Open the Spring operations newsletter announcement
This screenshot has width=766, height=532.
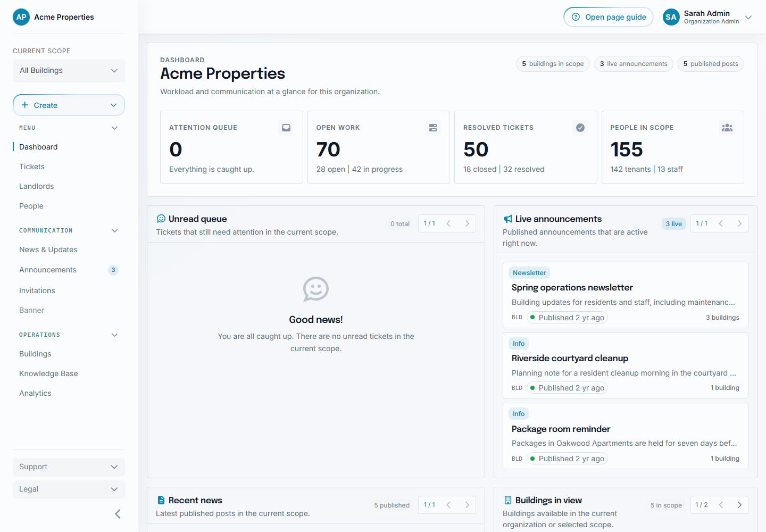(x=626, y=295)
